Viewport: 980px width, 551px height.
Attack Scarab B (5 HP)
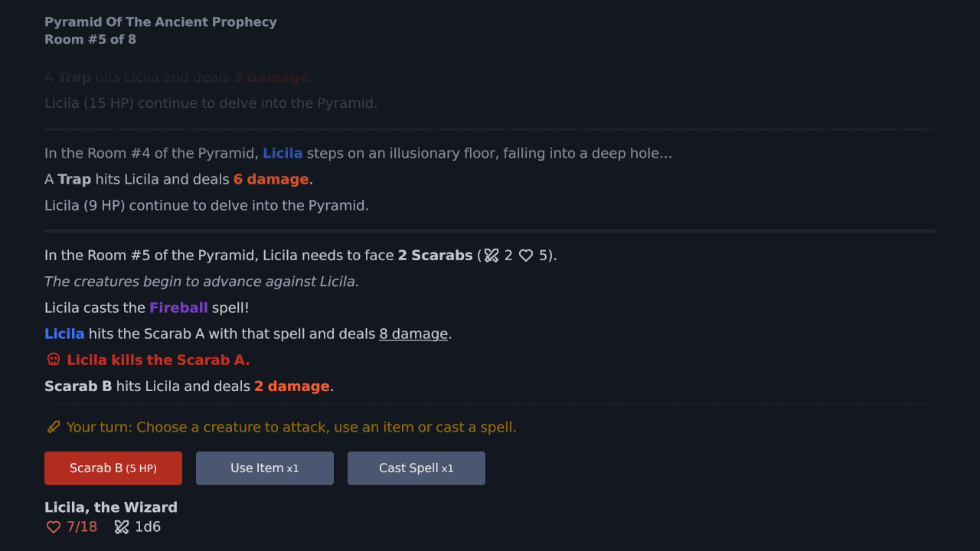(x=113, y=468)
